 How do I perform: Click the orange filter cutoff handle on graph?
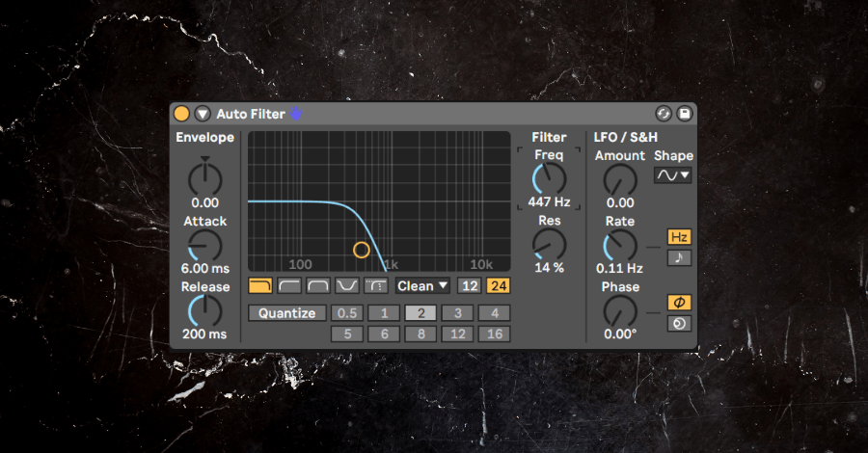(362, 250)
